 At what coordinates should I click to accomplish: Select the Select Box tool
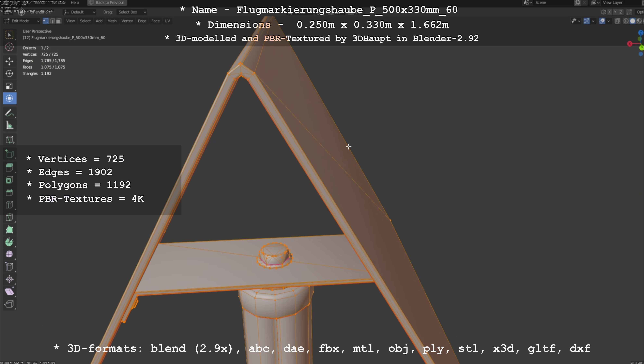tap(9, 34)
